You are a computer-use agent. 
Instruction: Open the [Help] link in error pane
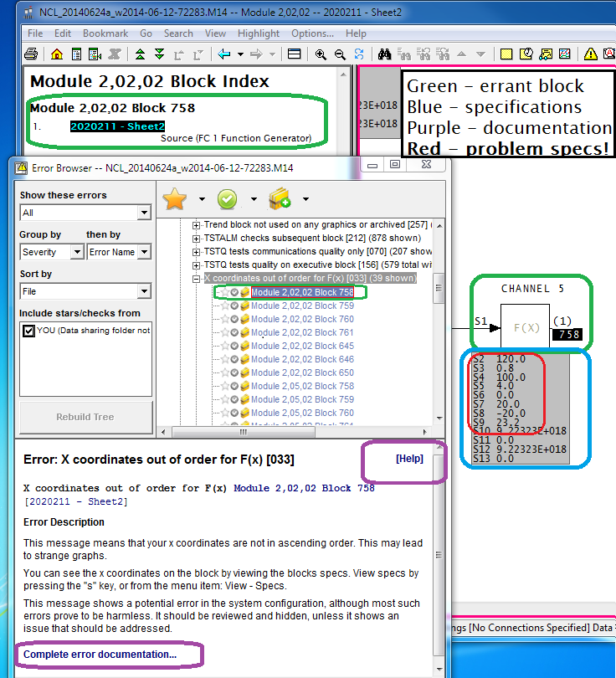pos(409,459)
